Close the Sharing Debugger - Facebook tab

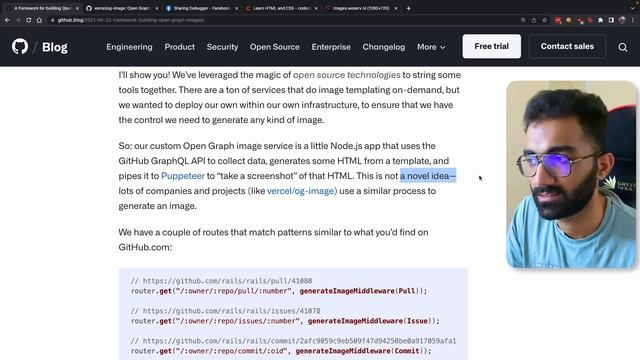(236, 8)
